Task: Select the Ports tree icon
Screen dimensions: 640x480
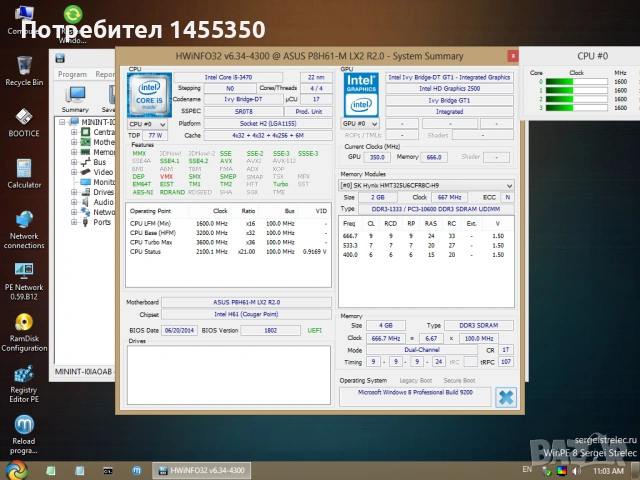Action: click(x=85, y=222)
